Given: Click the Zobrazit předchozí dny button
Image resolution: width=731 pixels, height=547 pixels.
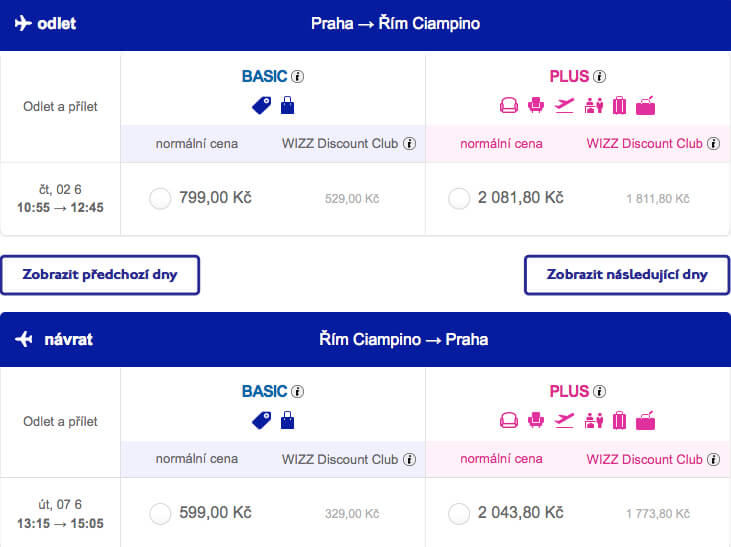Looking at the screenshot, I should coord(100,275).
